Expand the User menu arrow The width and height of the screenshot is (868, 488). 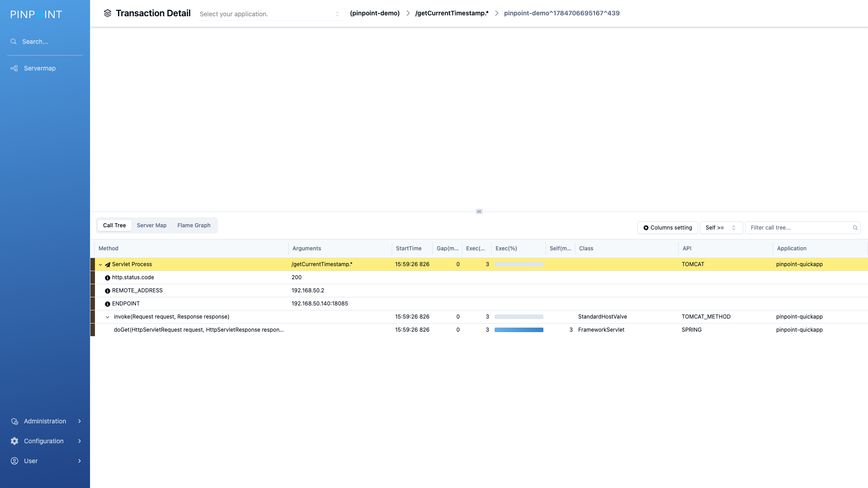coord(80,461)
